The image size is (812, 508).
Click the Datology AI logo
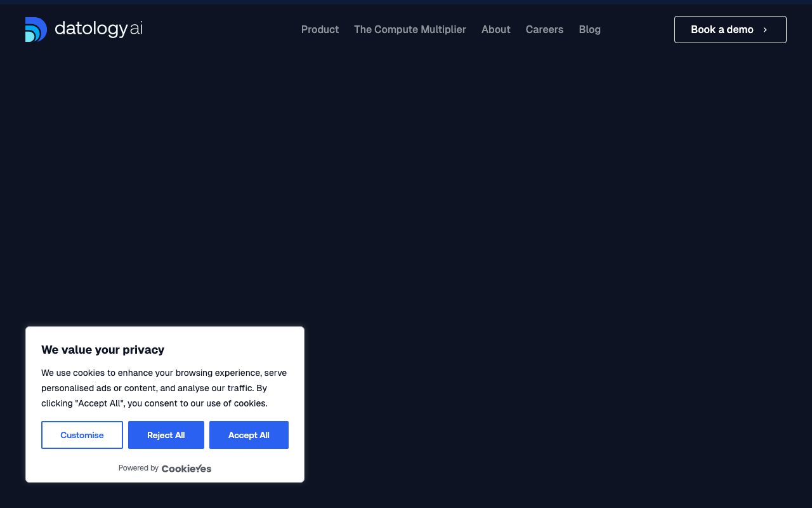coord(84,29)
